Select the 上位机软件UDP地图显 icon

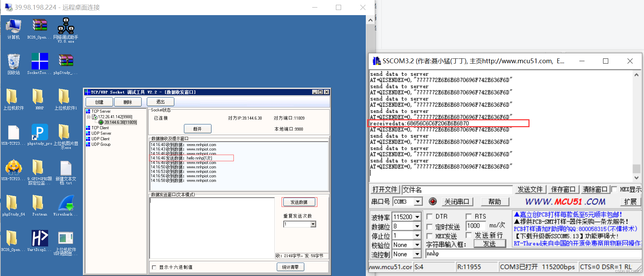point(66,238)
